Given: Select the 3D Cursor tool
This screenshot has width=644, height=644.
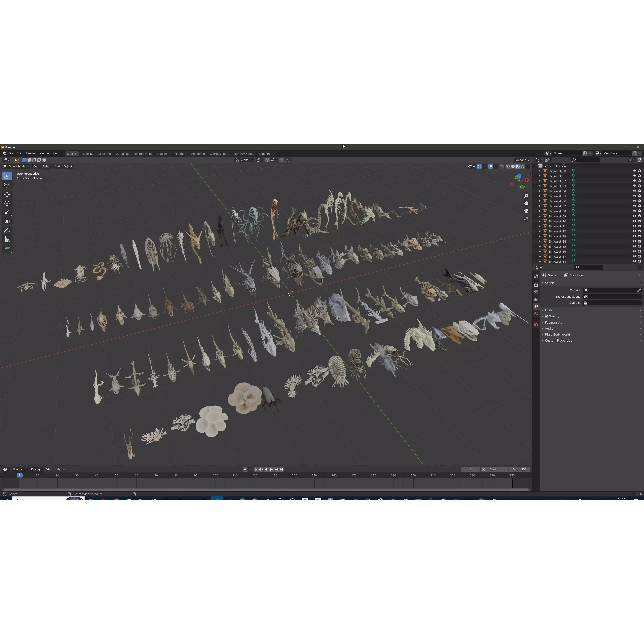Looking at the screenshot, I should pos(7,185).
